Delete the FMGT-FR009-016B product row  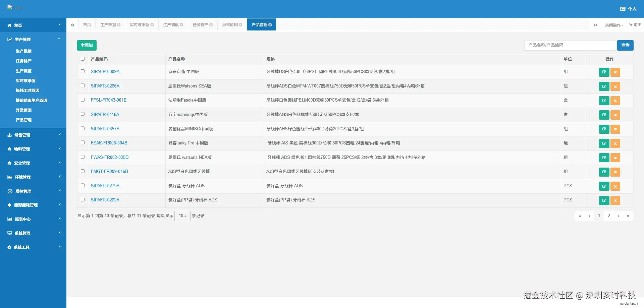pos(615,172)
